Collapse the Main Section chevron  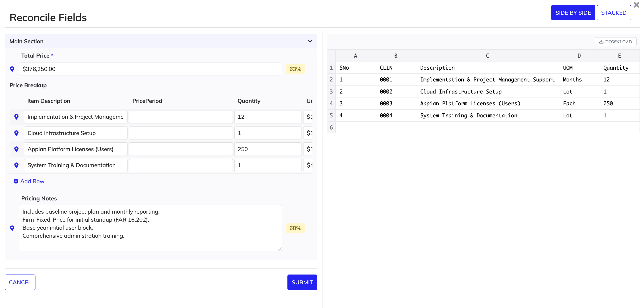click(310, 41)
